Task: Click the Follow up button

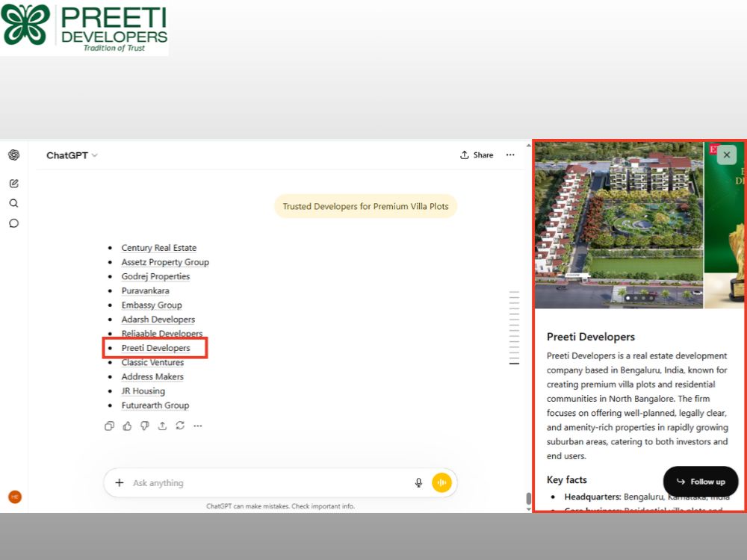Action: 701,482
